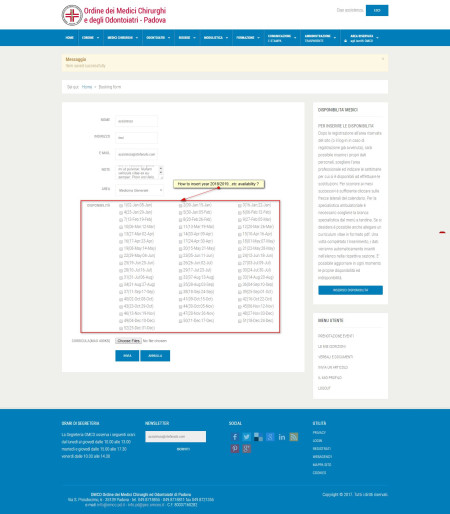Tick the week 52 (Dec) availability checkbox

point(121,329)
